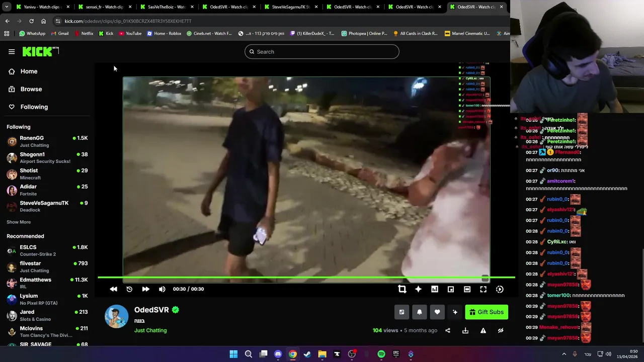
Task: Switch to the SasiVeTheBoiz browser tab
Action: coord(166,7)
